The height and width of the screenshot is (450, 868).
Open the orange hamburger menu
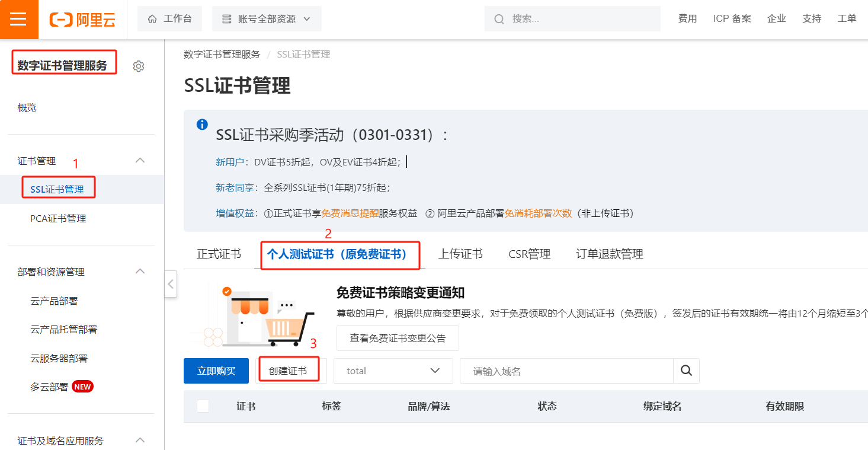pyautogui.click(x=18, y=19)
